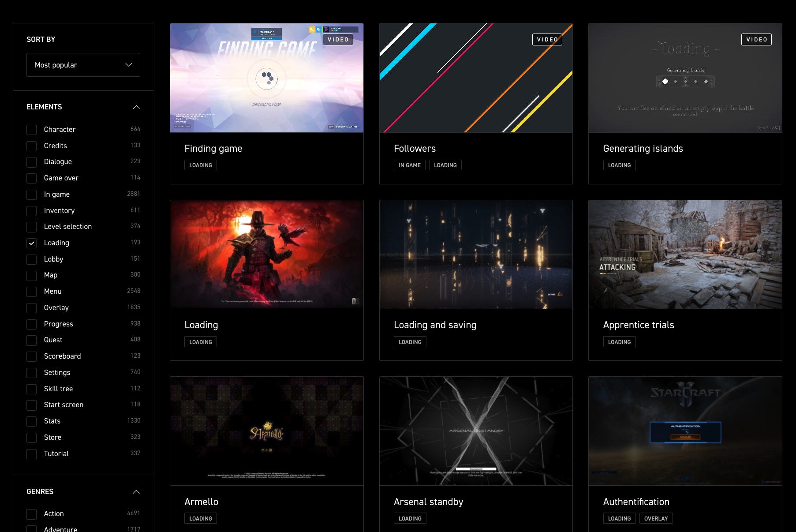Select the IN GAME tag on Followers

click(x=410, y=165)
